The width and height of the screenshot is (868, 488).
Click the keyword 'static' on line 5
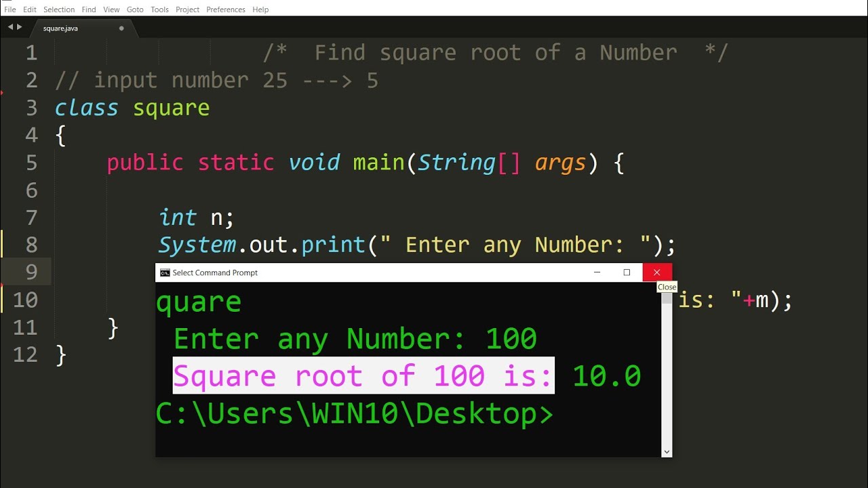[236, 163]
